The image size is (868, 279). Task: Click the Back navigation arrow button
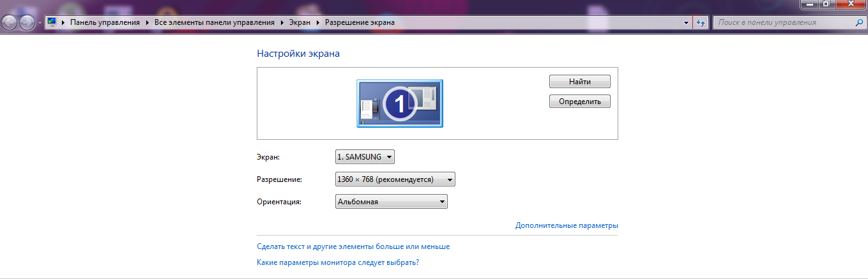[10, 23]
